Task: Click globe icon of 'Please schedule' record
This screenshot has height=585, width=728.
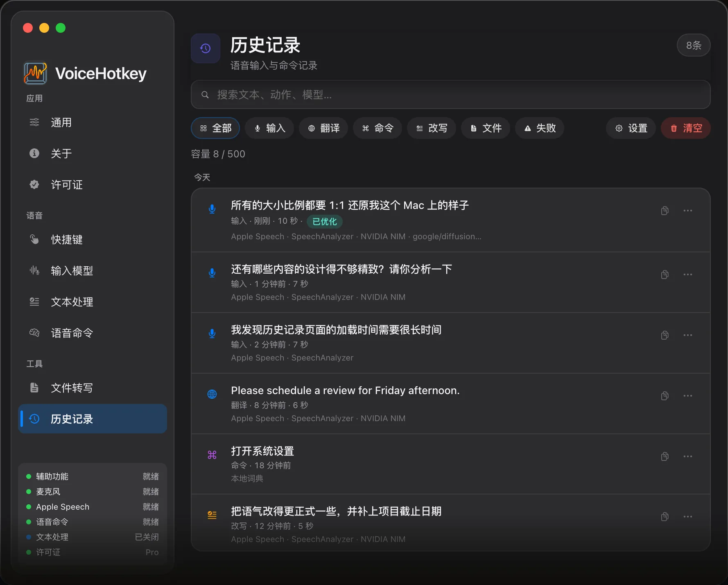Action: [212, 394]
